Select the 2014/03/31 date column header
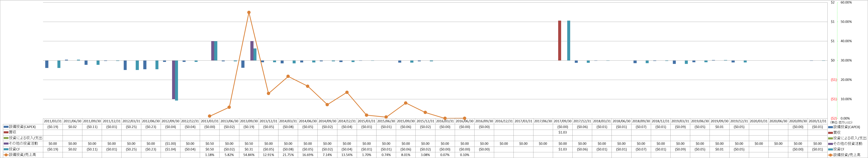 pos(288,121)
